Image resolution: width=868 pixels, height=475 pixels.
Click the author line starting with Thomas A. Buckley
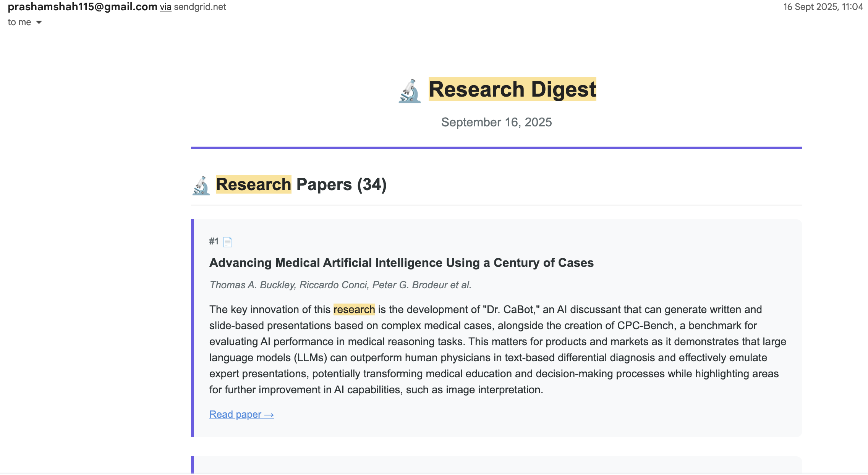[x=340, y=285]
